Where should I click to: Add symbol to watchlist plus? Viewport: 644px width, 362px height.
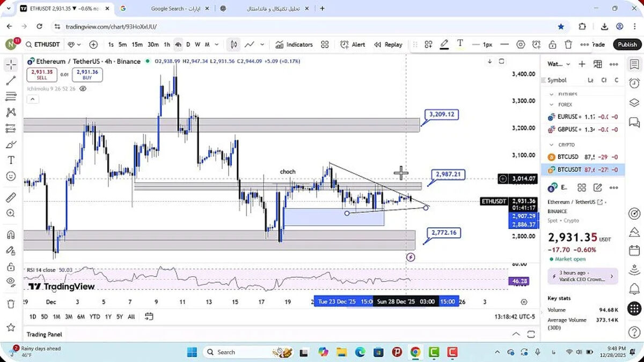(582, 64)
